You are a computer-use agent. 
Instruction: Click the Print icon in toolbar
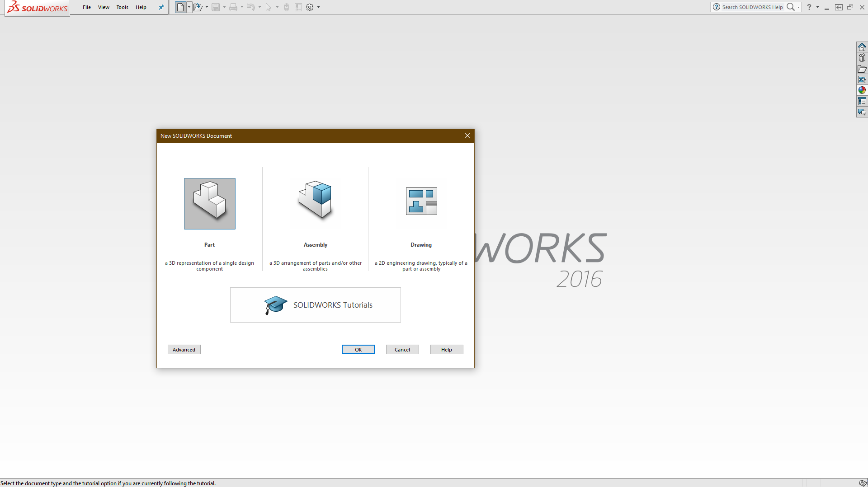coord(233,7)
